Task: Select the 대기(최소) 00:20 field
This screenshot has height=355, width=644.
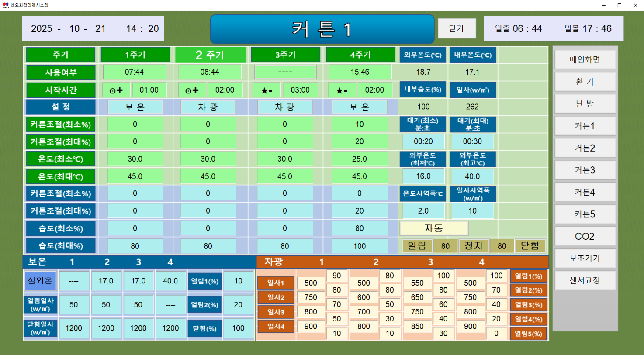Action: 423,141
